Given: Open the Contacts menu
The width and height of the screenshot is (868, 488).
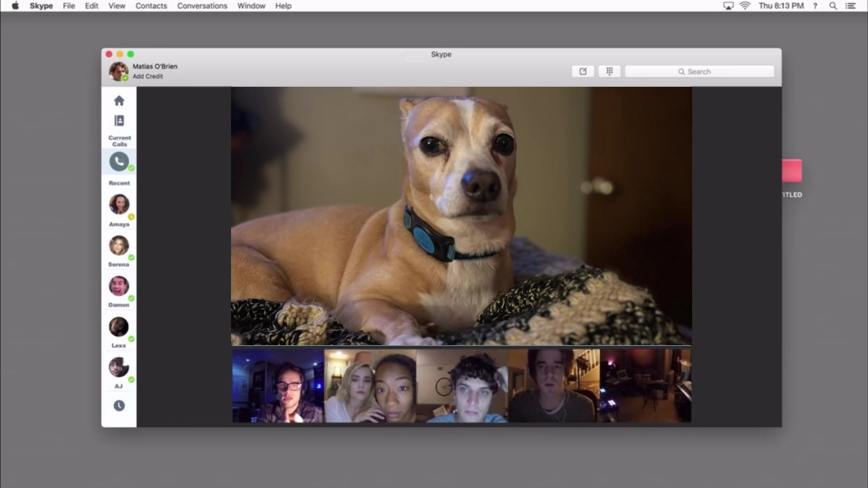Looking at the screenshot, I should coord(151,6).
